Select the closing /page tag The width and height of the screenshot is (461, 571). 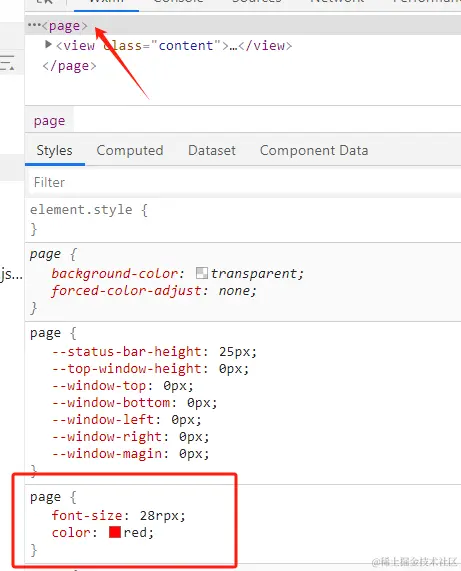point(69,66)
